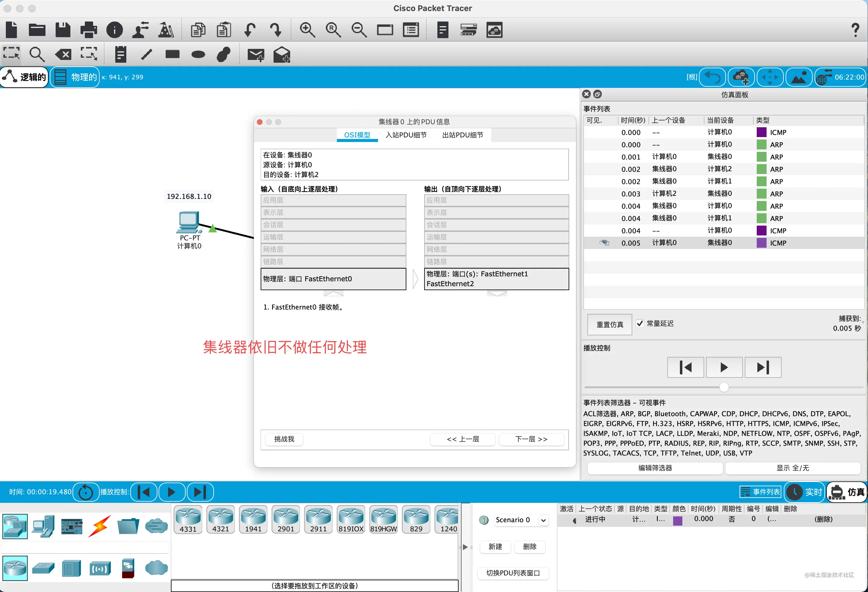Image resolution: width=868 pixels, height=592 pixels.
Task: Switch to 仿真 simulation mode
Action: [847, 492]
